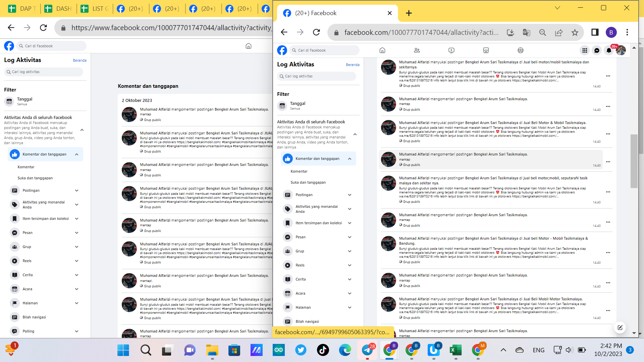Click address bar URL in back window

pyautogui.click(x=171, y=27)
